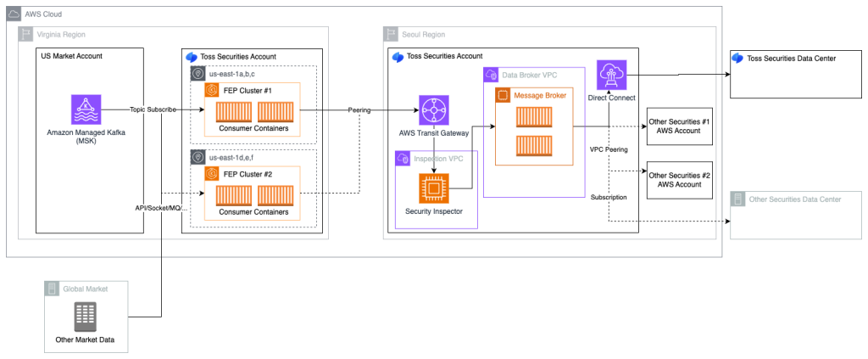
Task: Click the Global Market building icon
Action: point(52,289)
